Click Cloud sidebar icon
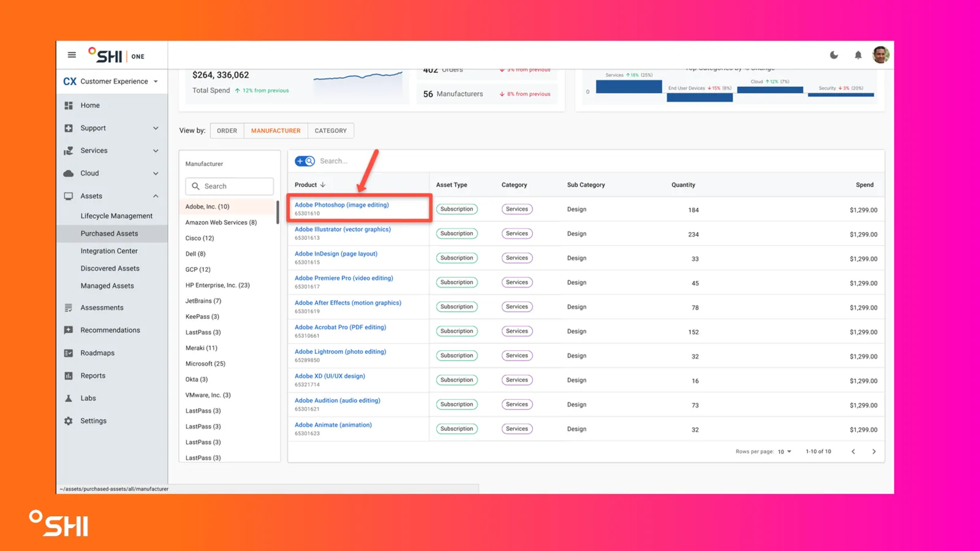Screen dimensions: 980x551 [x=69, y=173]
